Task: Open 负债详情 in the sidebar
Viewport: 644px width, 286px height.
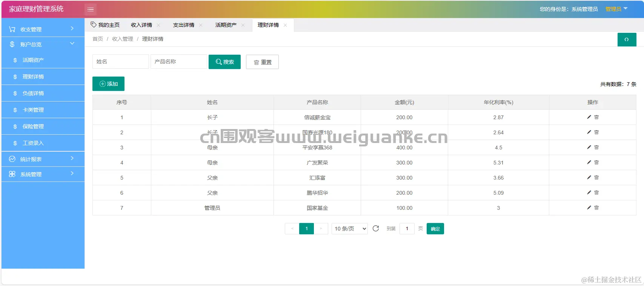Action: pos(43,93)
